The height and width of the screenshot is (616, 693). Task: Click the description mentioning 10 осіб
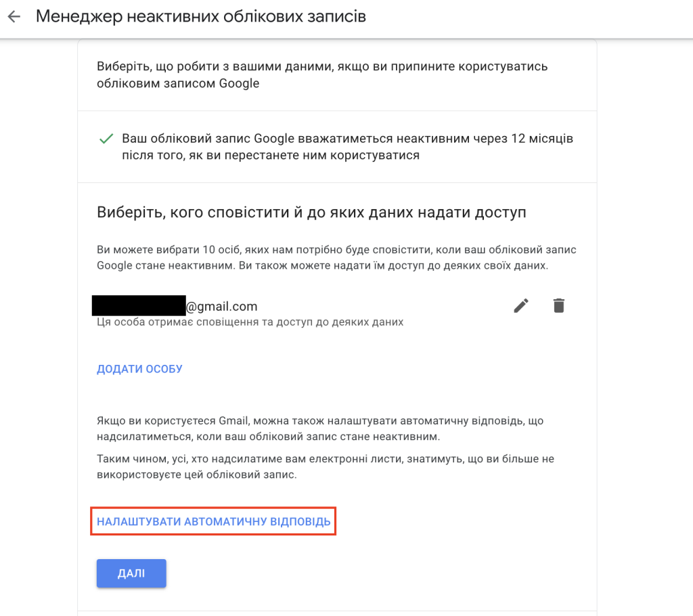[x=336, y=257]
